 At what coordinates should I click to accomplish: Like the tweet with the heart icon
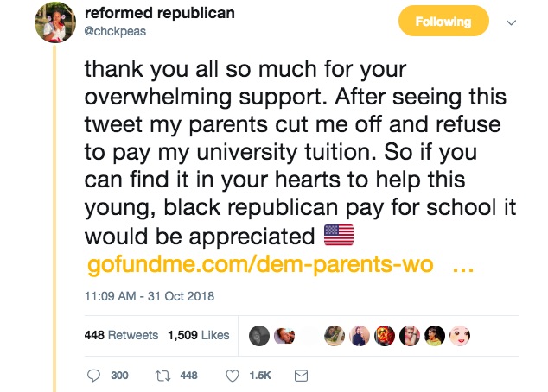[232, 376]
